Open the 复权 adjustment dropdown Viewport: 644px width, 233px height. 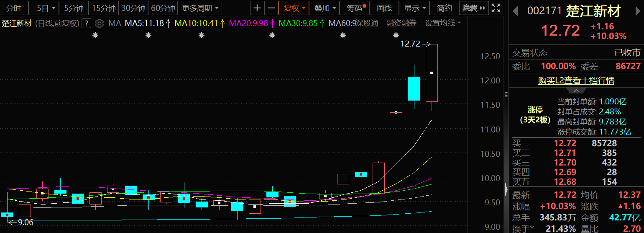pyautogui.click(x=295, y=8)
